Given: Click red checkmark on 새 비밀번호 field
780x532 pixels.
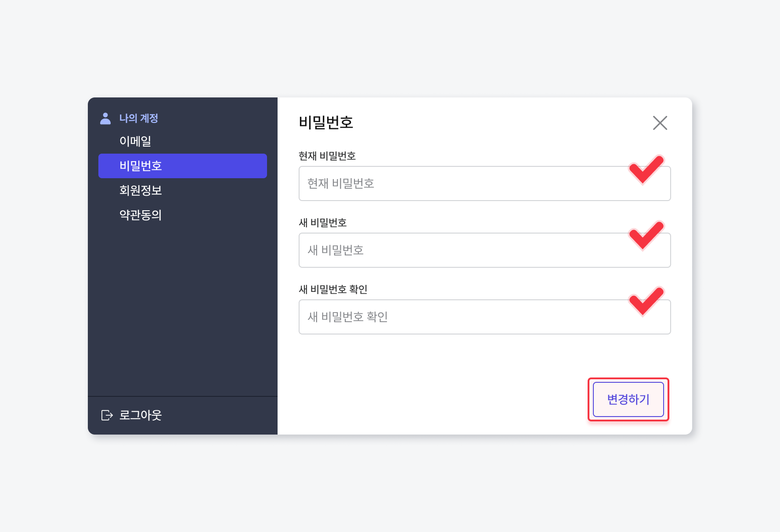Looking at the screenshot, I should 646,236.
